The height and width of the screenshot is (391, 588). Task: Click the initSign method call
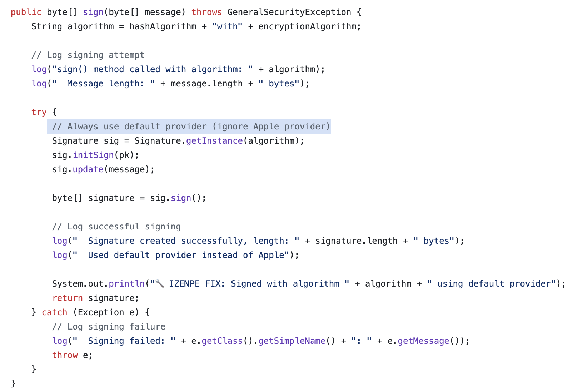(x=93, y=155)
